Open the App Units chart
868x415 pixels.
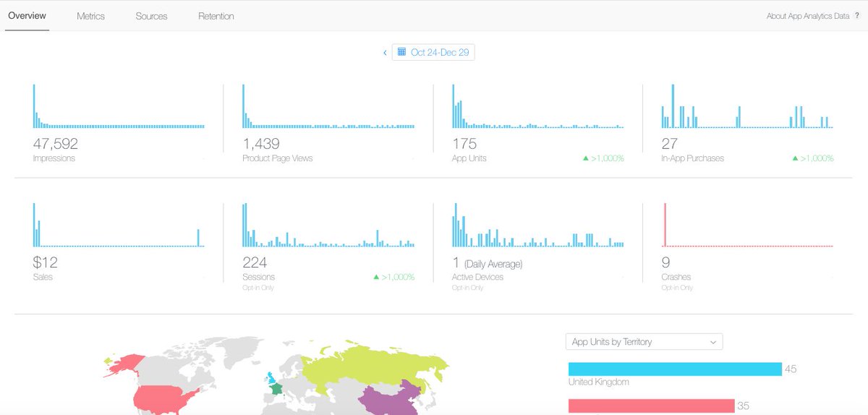[x=538, y=106]
